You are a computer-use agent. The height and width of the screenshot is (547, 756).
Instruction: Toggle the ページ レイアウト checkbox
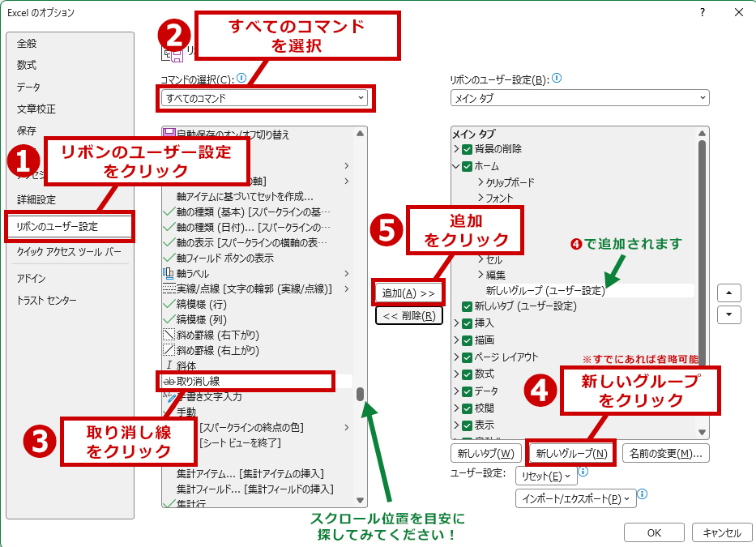467,357
